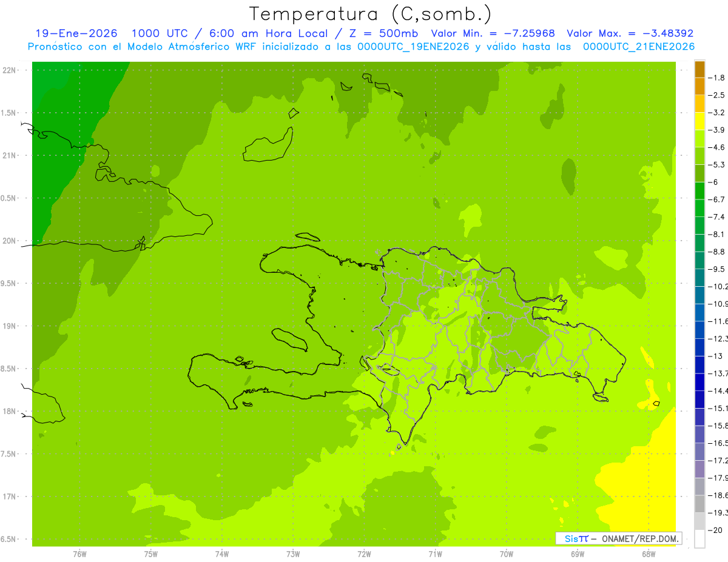
Task: Click the '72W' longitude label
Action: point(364,554)
